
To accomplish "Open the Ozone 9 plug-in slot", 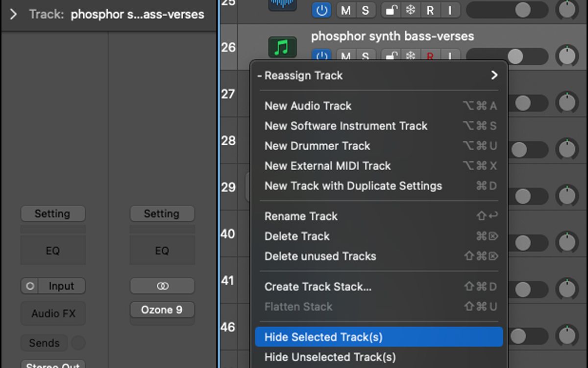I will 162,310.
